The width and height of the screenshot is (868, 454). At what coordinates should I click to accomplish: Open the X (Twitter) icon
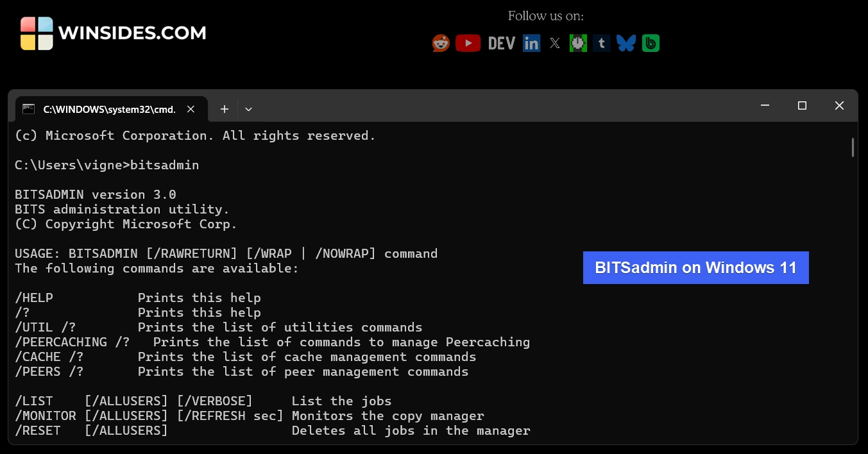[x=555, y=43]
